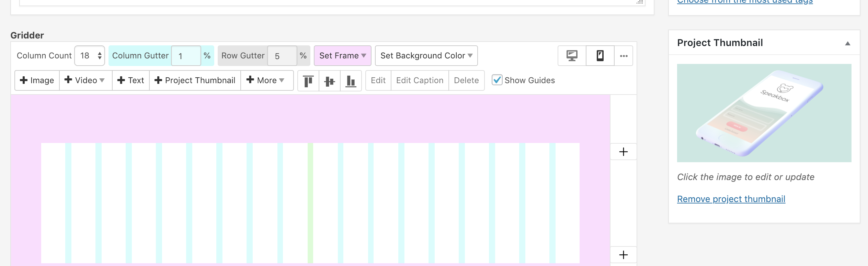868x266 pixels.
Task: Click the Speakbox project thumbnail image
Action: [x=764, y=113]
